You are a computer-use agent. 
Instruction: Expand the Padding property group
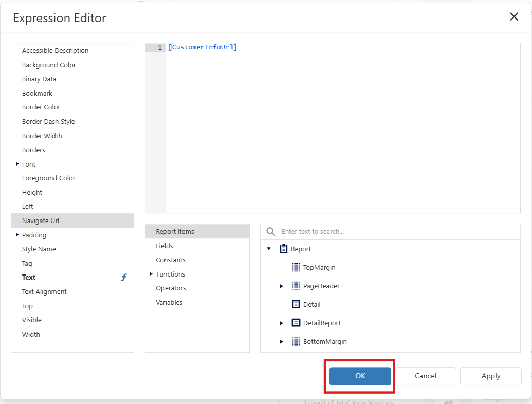click(x=17, y=235)
